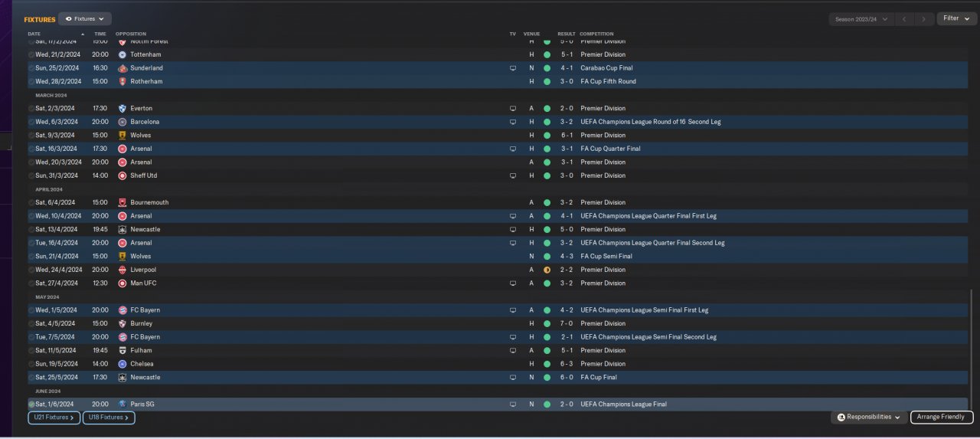
Task: Open the UEFA Champions League Final competition link
Action: [x=624, y=404]
